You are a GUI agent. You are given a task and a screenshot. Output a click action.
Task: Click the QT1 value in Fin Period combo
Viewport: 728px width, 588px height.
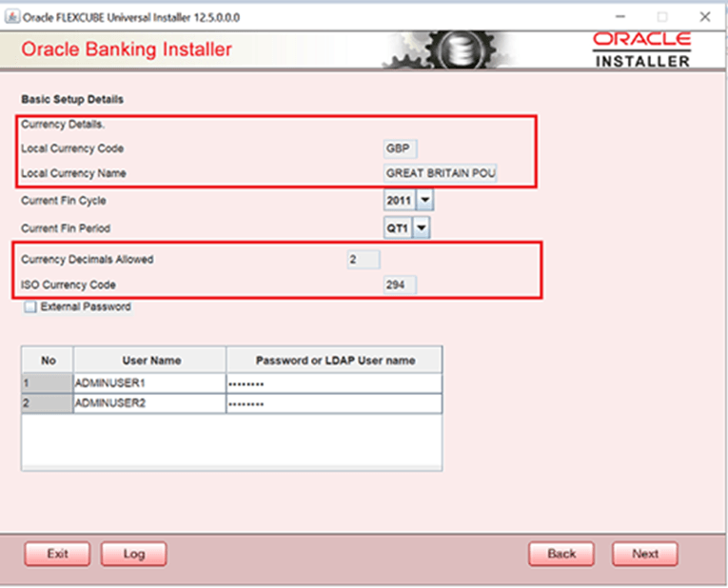pyautogui.click(x=398, y=227)
